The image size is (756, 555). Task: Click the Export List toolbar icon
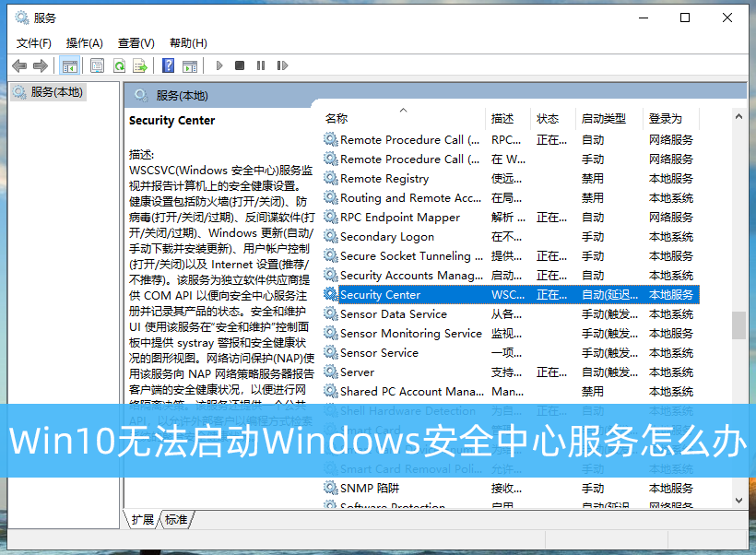[140, 65]
